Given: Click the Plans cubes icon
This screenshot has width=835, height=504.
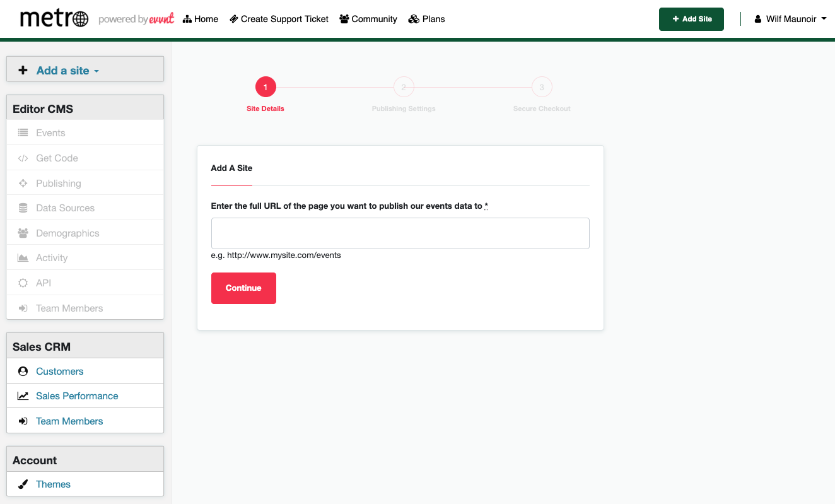Looking at the screenshot, I should 414,20.
